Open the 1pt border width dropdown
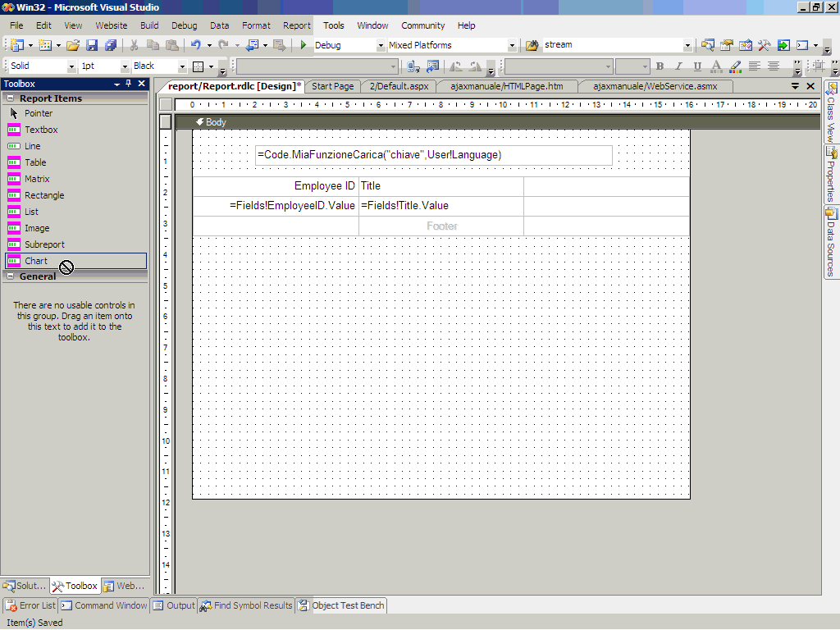This screenshot has width=840, height=630. [125, 66]
